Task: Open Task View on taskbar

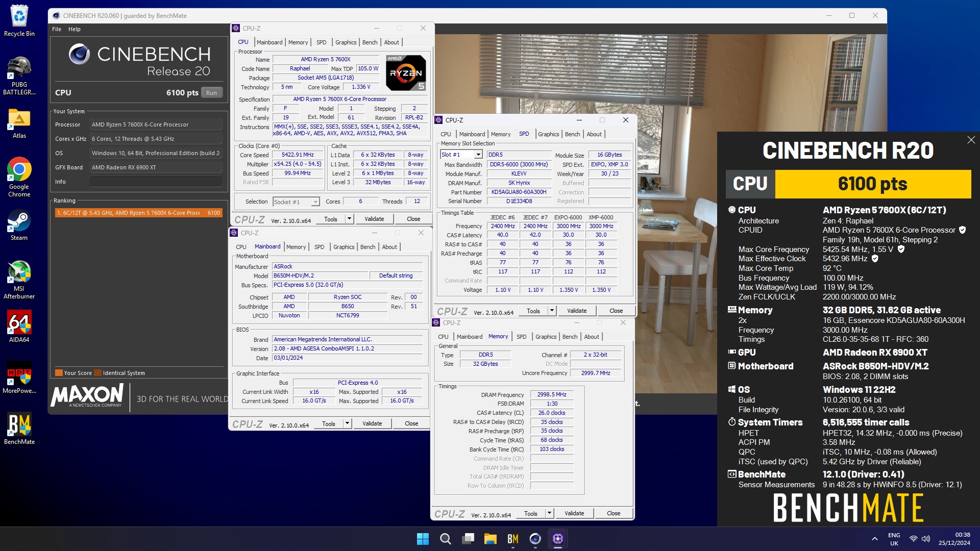Action: [468, 539]
